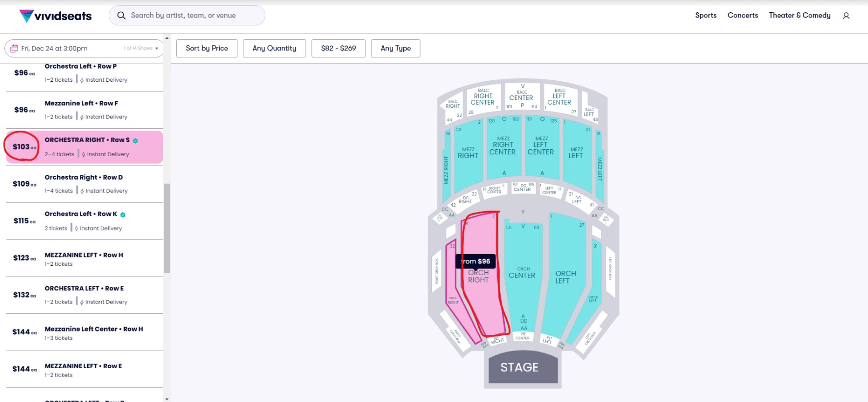Click the Sort by Price button

click(x=206, y=48)
